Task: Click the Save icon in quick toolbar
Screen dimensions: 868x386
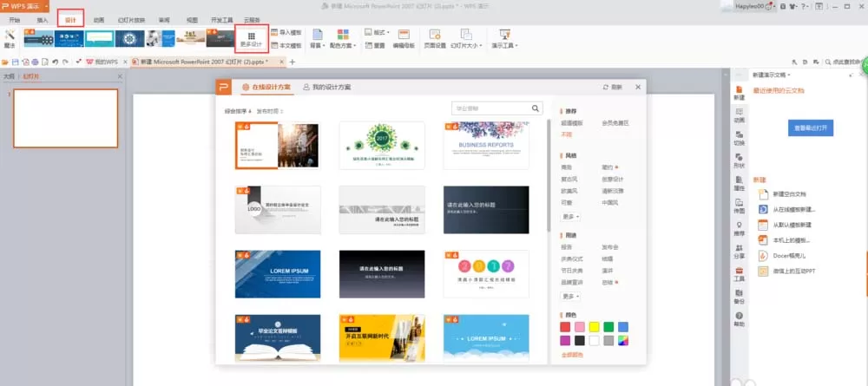Action: 16,62
